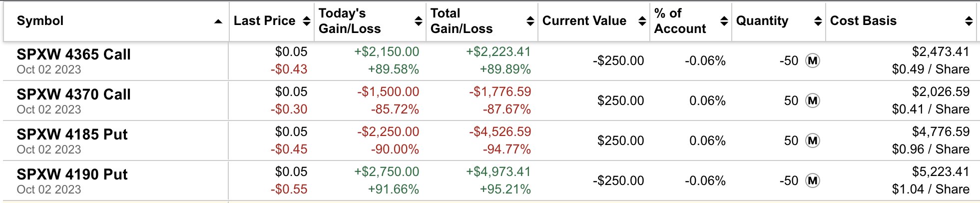Sort by Today's Gain/Loss using the arrows
980x203 pixels.
click(418, 21)
